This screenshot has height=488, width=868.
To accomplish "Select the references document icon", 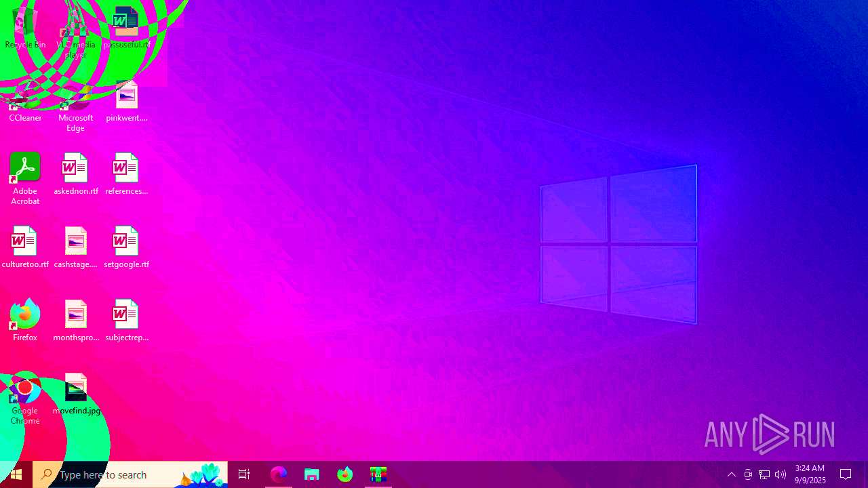I will [126, 175].
